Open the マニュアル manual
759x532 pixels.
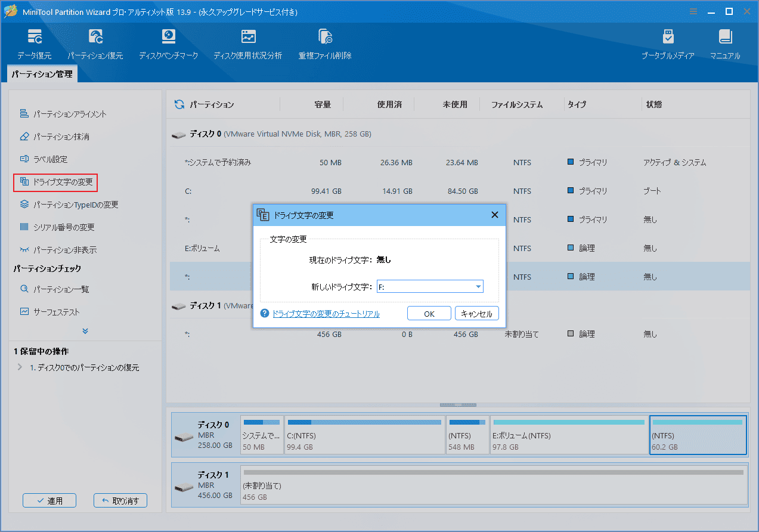tap(725, 44)
